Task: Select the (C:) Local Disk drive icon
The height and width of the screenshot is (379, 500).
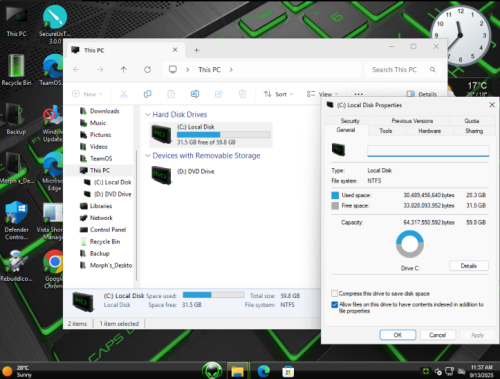Action: (x=162, y=134)
